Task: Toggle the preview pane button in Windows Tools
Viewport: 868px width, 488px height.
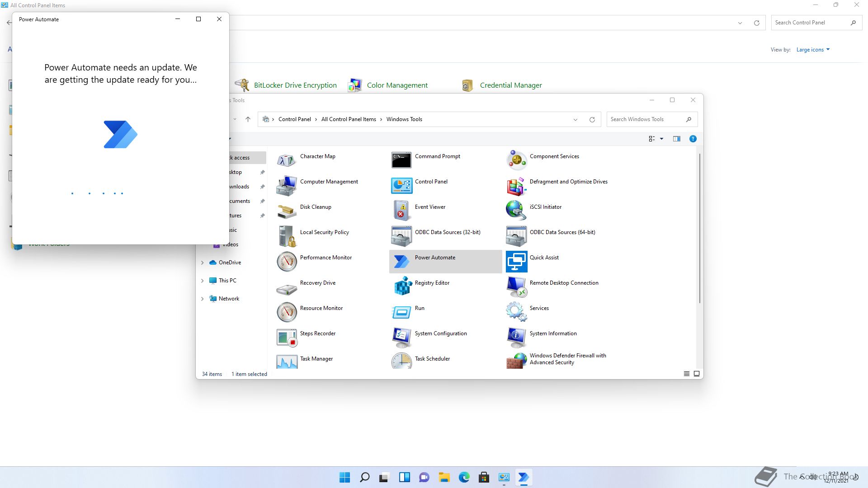Action: [676, 139]
